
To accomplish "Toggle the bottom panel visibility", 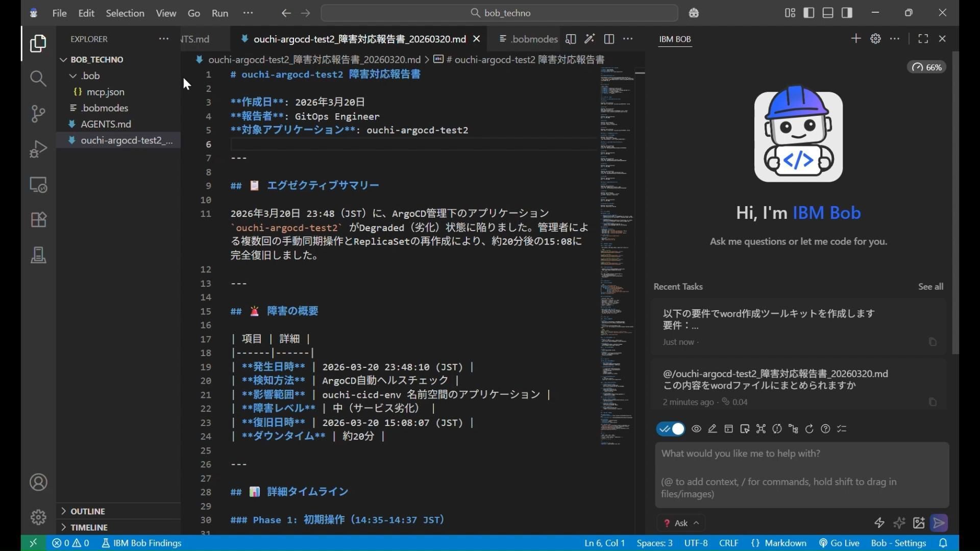I will pyautogui.click(x=828, y=13).
